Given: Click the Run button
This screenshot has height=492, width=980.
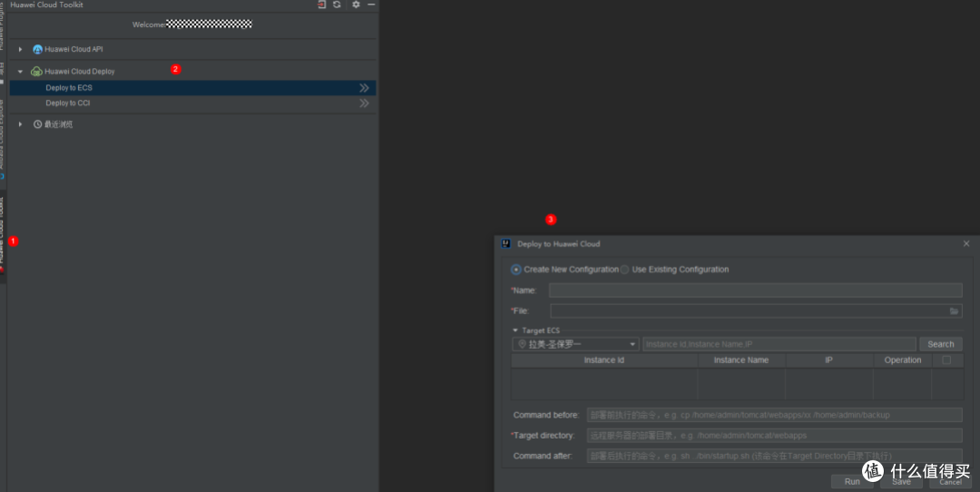Looking at the screenshot, I should point(852,481).
